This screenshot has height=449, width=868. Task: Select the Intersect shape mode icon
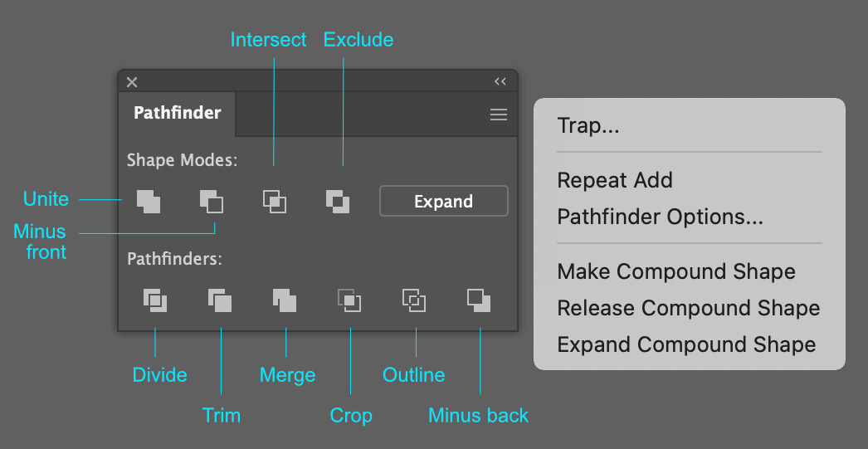[x=275, y=201]
